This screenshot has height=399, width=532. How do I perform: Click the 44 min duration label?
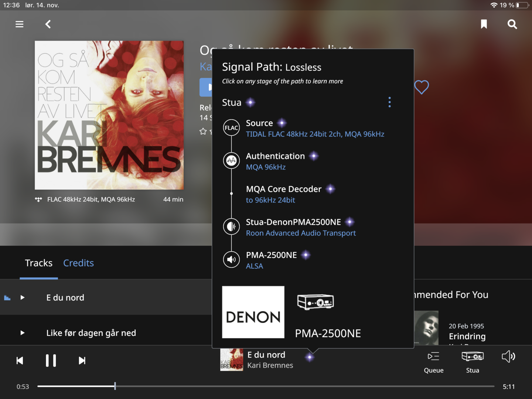[x=173, y=199]
